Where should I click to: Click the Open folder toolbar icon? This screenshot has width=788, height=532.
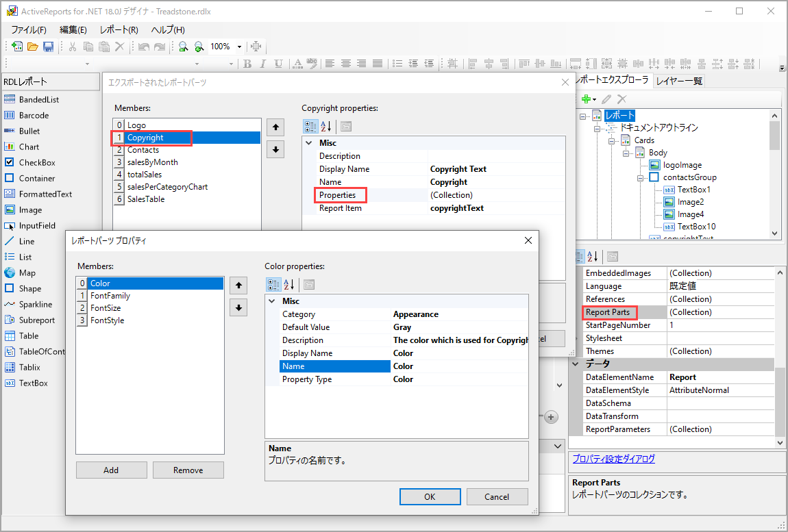(x=33, y=47)
